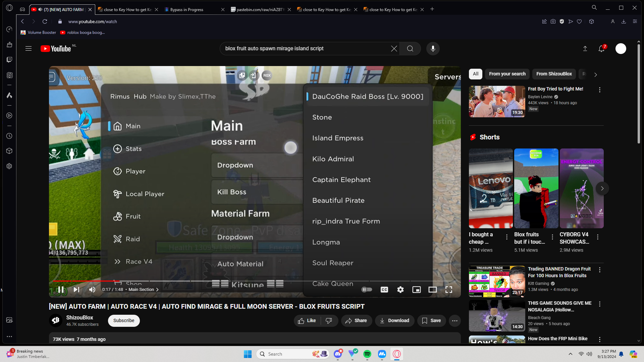Screen dimensions: 644x362
Task: Add page to bookmarks heart icon
Action: [579, 21]
